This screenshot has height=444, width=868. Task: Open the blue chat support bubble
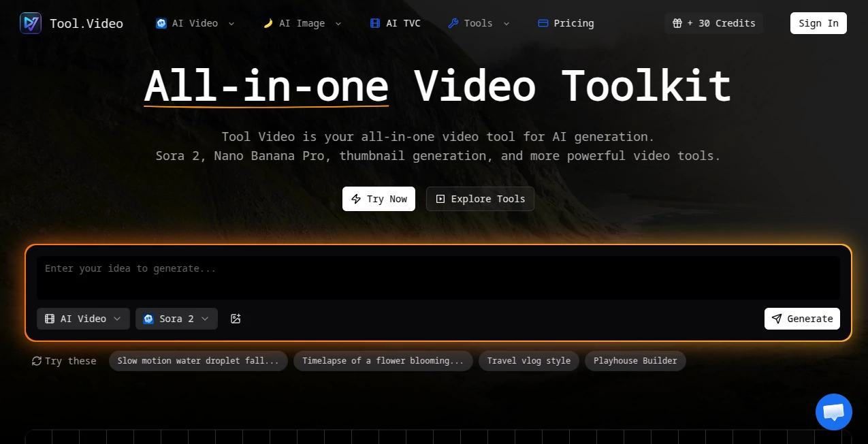[x=834, y=412]
